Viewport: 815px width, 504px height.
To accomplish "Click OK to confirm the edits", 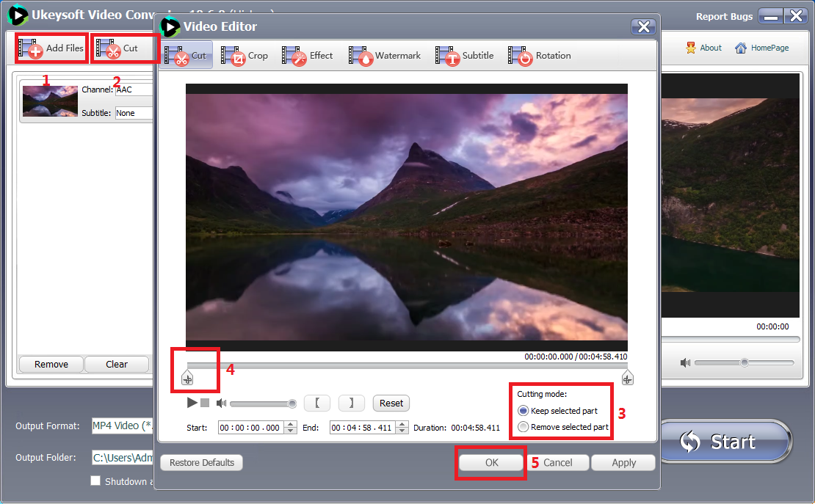I will (x=491, y=463).
